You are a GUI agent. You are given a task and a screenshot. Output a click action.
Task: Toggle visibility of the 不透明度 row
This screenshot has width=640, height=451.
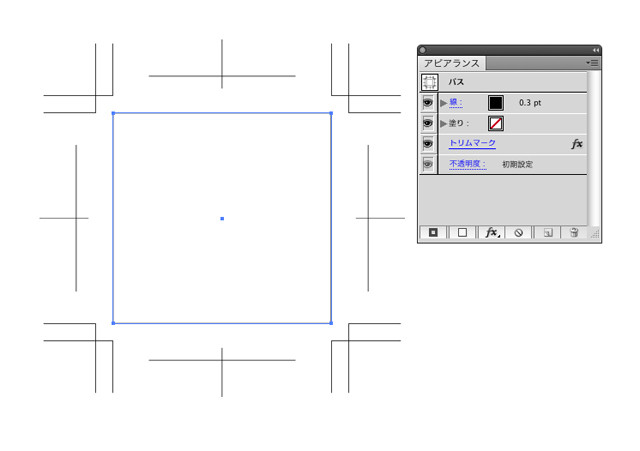coord(428,164)
